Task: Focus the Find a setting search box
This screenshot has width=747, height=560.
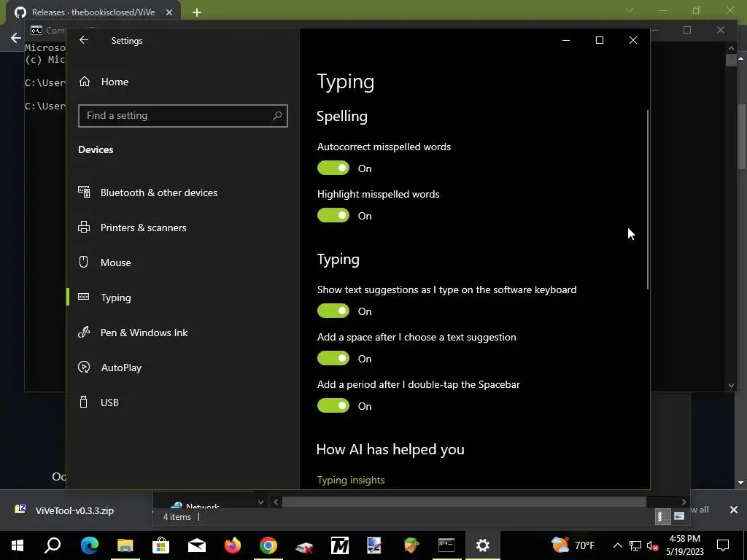Action: [x=183, y=116]
